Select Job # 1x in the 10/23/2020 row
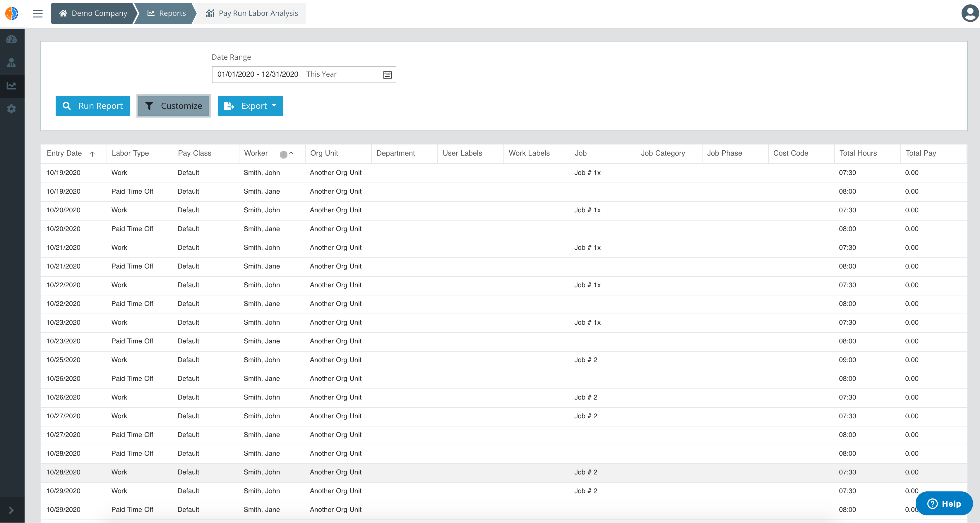 click(587, 322)
